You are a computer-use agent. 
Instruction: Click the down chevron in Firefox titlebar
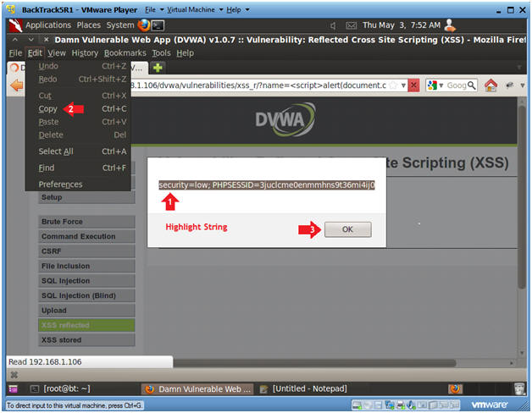point(30,40)
